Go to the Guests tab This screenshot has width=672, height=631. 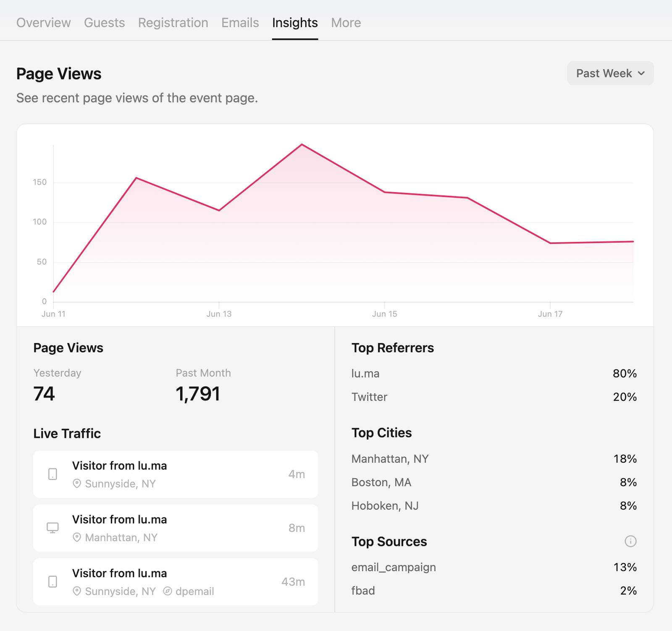tap(105, 23)
